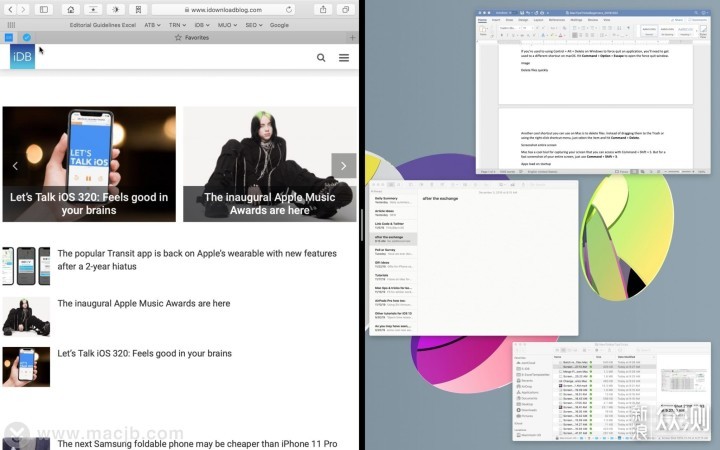The image size is (720, 450).
Task: Expand the iDB bookmarks folder
Action: pyautogui.click(x=202, y=25)
